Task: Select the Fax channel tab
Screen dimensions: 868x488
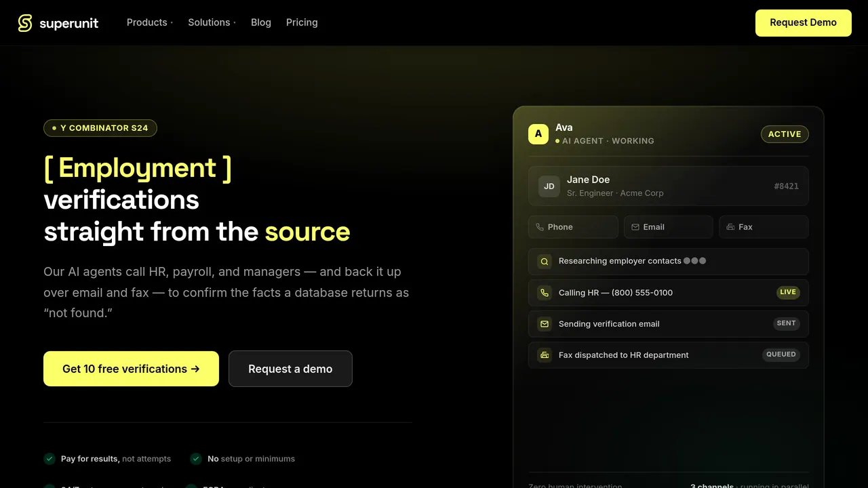Action: [x=764, y=227]
